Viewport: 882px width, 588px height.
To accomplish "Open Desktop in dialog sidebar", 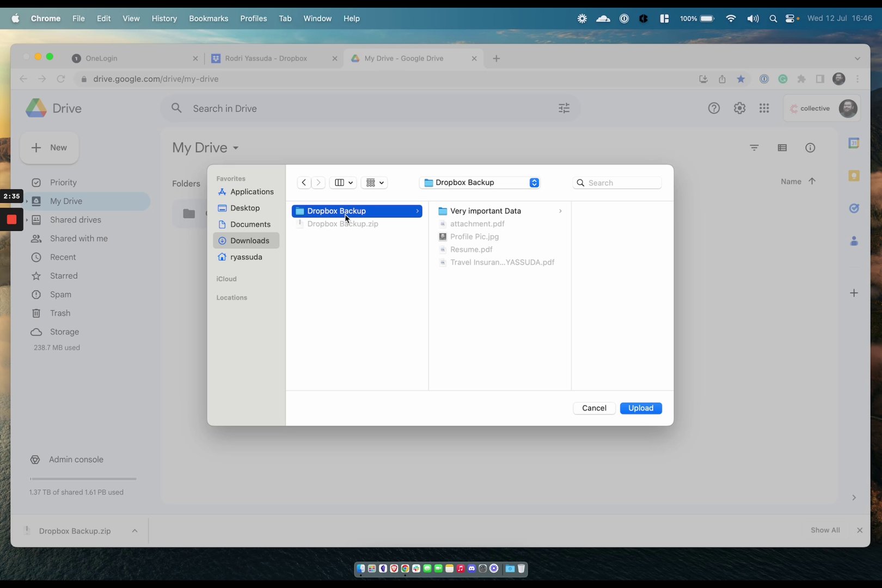I will click(x=246, y=208).
